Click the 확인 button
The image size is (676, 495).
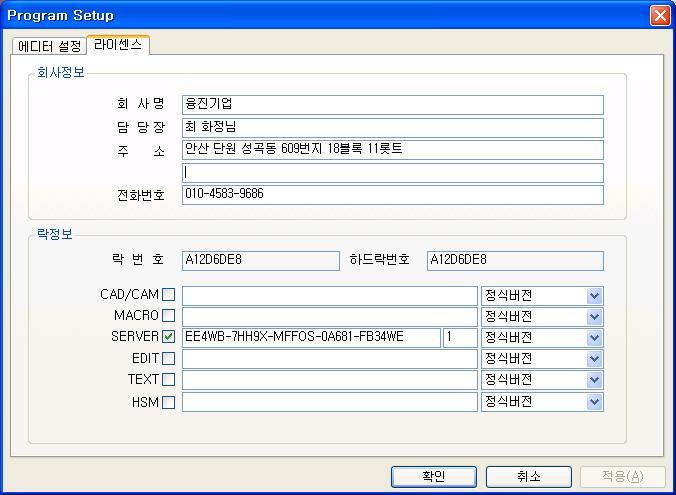click(434, 476)
